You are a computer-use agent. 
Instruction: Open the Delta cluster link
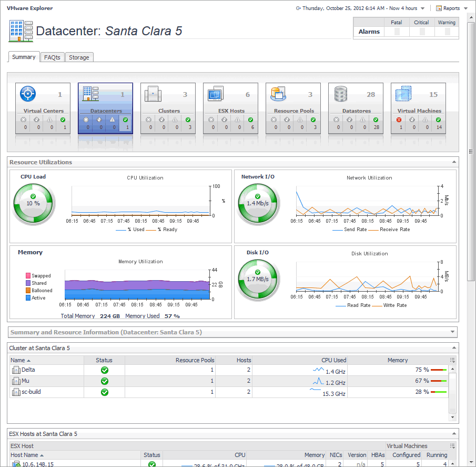click(28, 370)
